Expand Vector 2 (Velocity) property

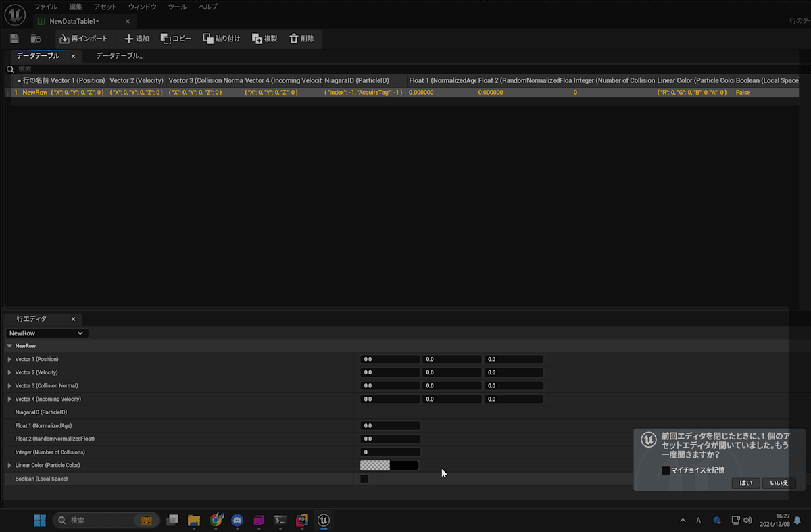tap(9, 372)
